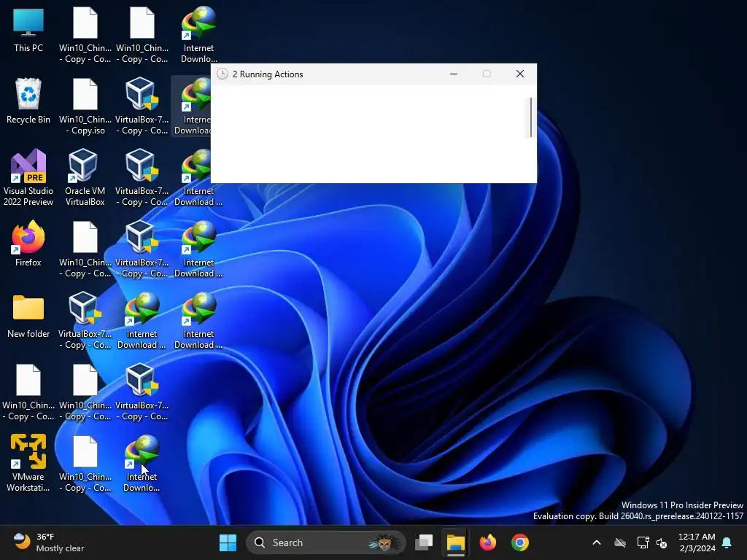Minimize the 2 Running Actions window

pyautogui.click(x=454, y=74)
